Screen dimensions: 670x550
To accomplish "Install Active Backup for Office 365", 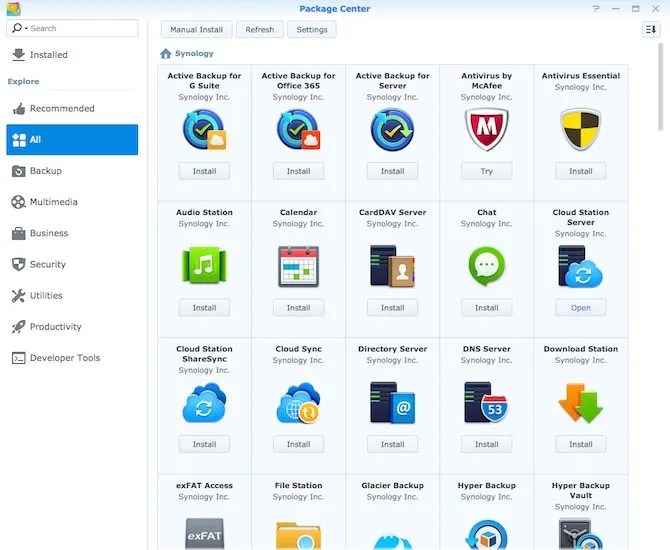I will click(298, 171).
